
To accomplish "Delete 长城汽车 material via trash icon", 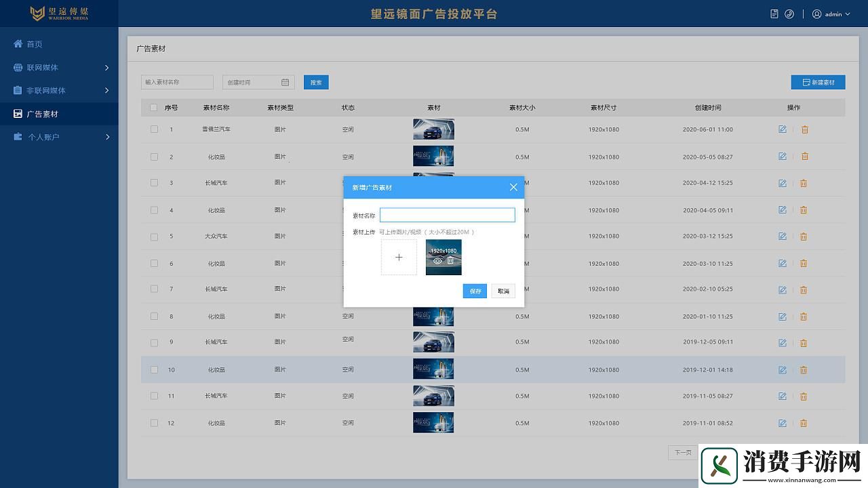I will [804, 182].
